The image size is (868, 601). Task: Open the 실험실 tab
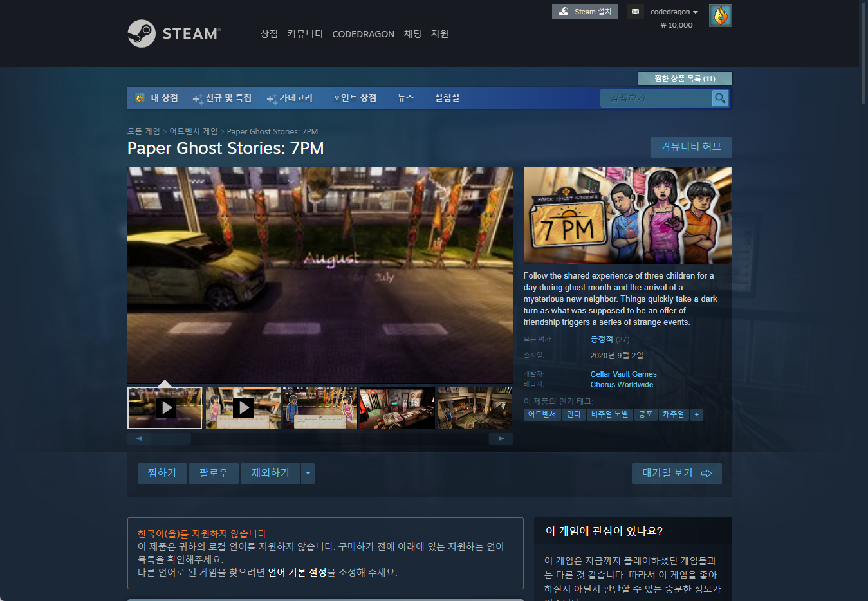click(x=447, y=98)
